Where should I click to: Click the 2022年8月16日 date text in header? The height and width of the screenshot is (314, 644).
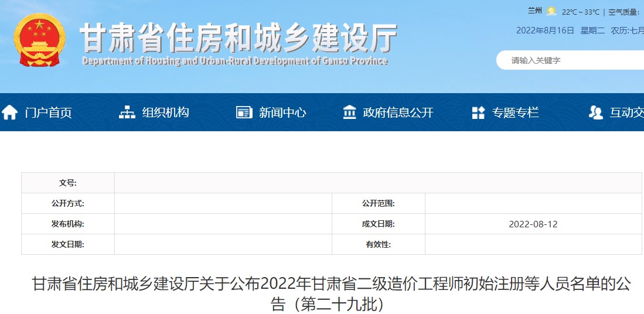[544, 30]
